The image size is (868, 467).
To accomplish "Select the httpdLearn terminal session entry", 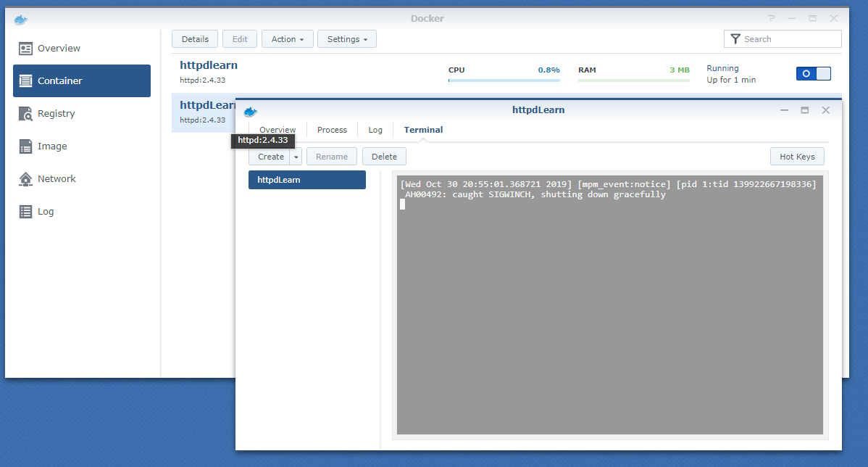I will [306, 179].
